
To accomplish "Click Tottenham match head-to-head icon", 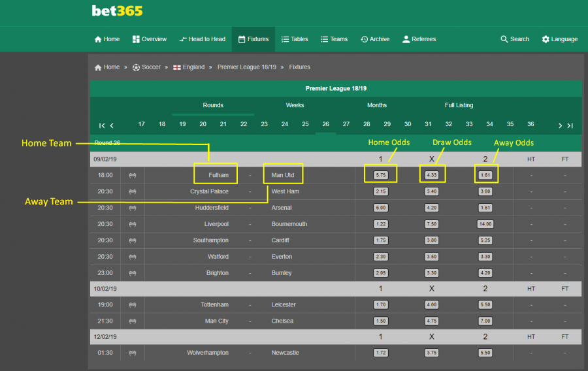I will point(133,305).
